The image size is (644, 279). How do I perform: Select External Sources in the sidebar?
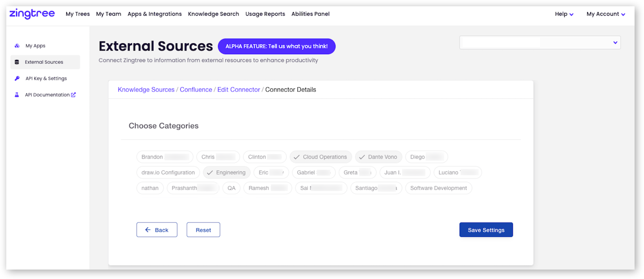45,62
